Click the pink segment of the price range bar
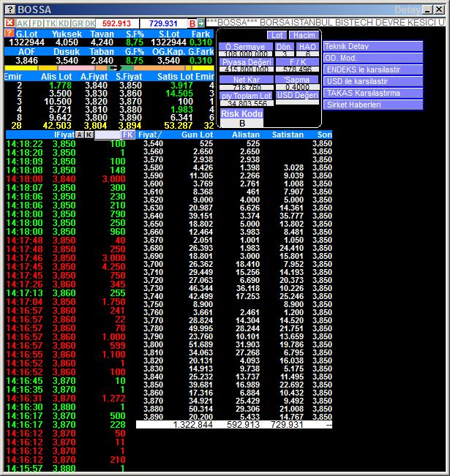 76,68
